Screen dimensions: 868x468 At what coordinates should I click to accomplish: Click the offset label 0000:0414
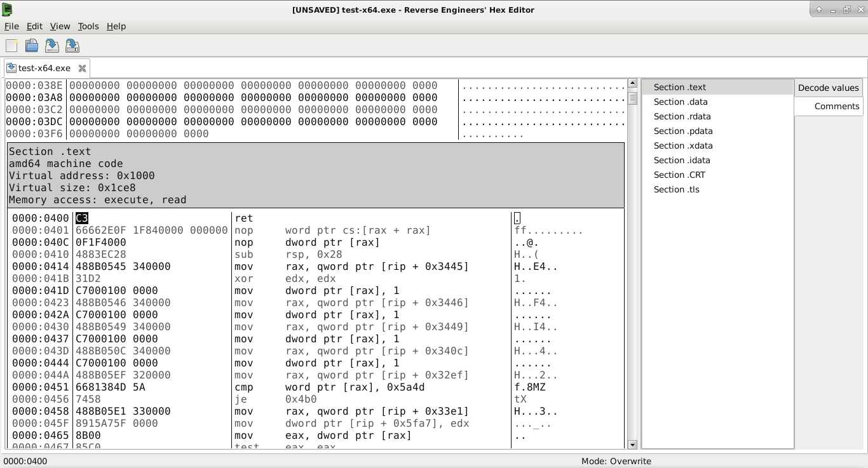click(x=41, y=267)
